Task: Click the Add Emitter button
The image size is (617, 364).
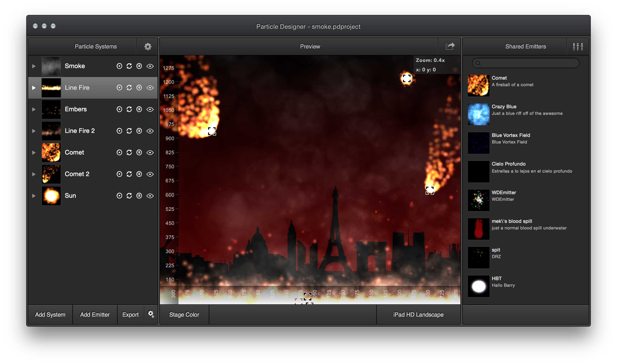Action: pos(95,314)
